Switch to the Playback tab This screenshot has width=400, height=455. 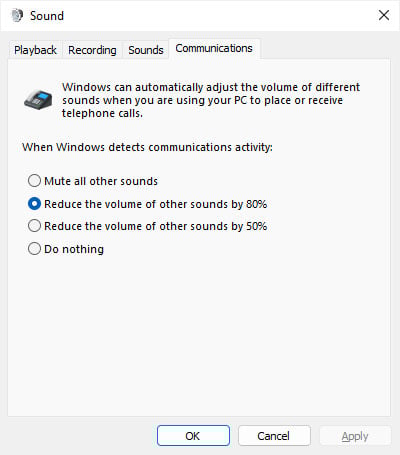(35, 50)
